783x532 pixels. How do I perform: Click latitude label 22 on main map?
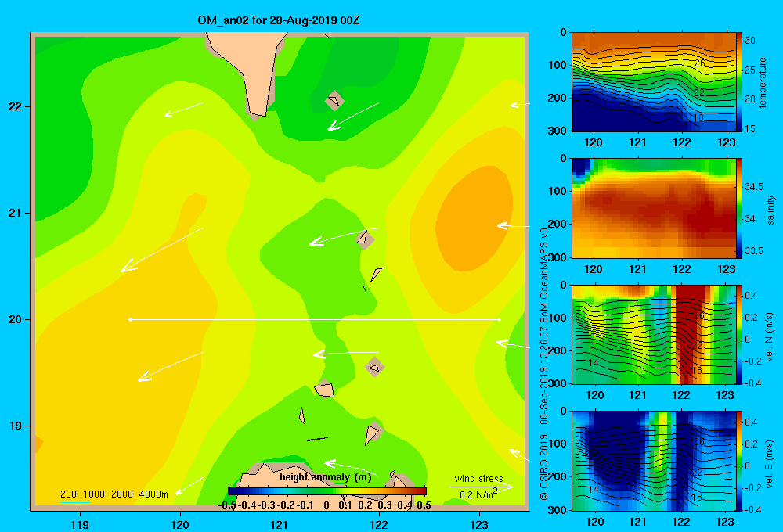click(x=16, y=107)
